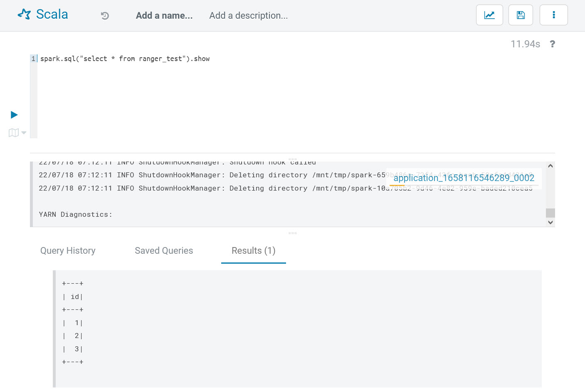This screenshot has width=585, height=392.
Task: Click the resize handle below the log
Action: (292, 233)
